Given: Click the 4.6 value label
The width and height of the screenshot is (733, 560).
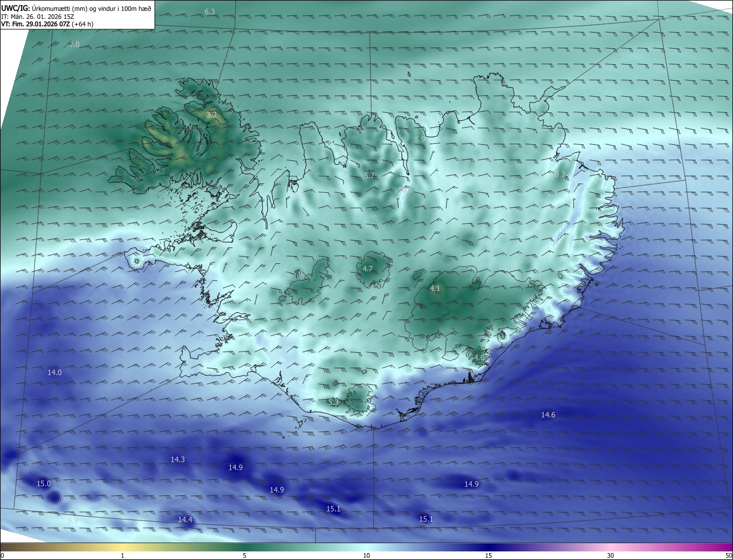Looking at the screenshot, I should pyautogui.click(x=479, y=358).
